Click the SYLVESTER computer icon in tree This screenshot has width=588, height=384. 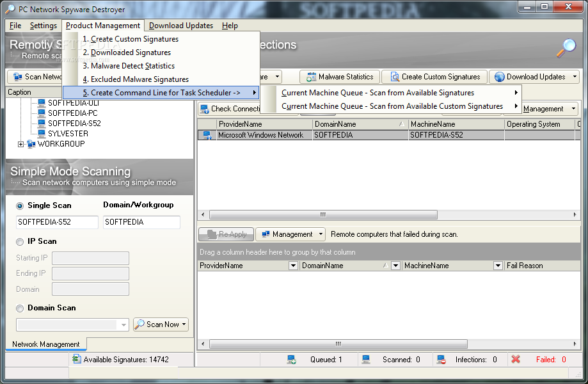click(x=42, y=133)
